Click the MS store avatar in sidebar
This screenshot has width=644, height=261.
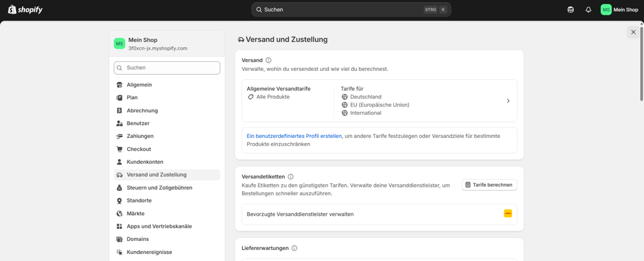119,44
